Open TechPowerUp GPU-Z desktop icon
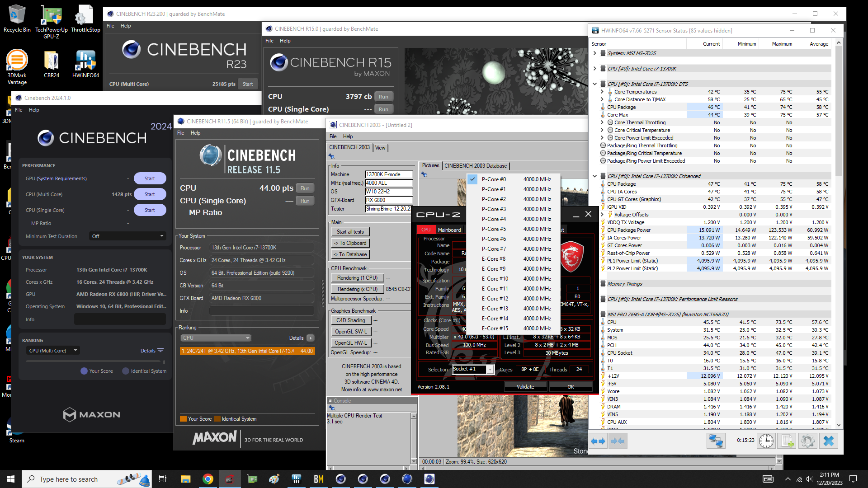This screenshot has height=488, width=868. coord(52,22)
